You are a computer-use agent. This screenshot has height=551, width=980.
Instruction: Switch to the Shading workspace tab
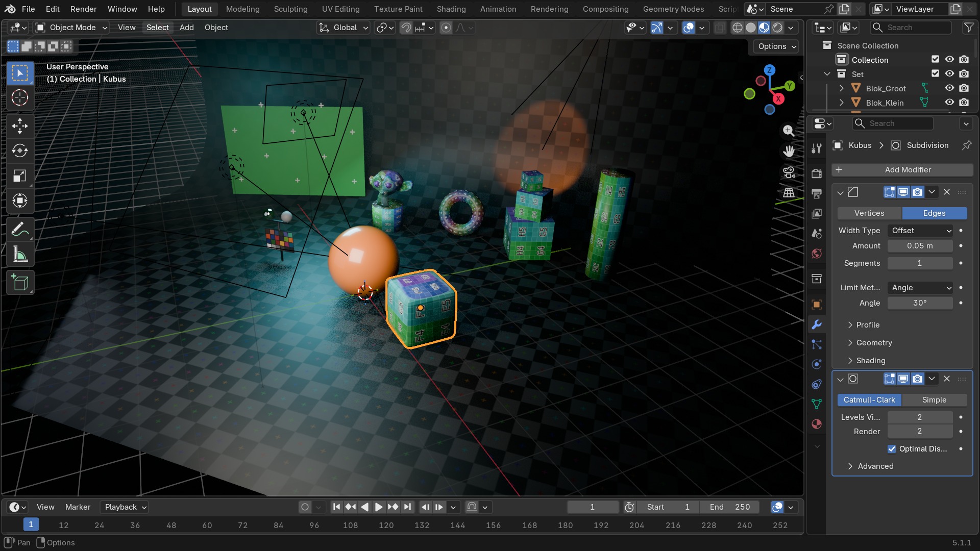click(x=451, y=9)
